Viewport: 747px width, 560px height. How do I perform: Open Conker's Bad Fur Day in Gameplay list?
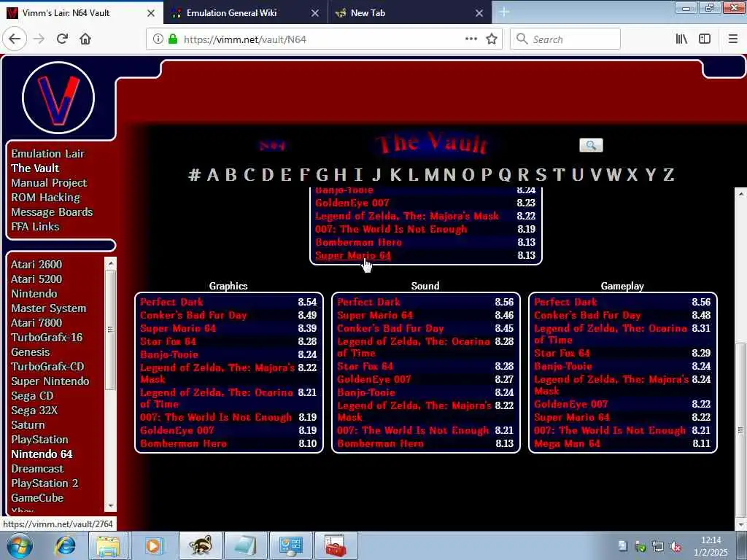pyautogui.click(x=587, y=315)
